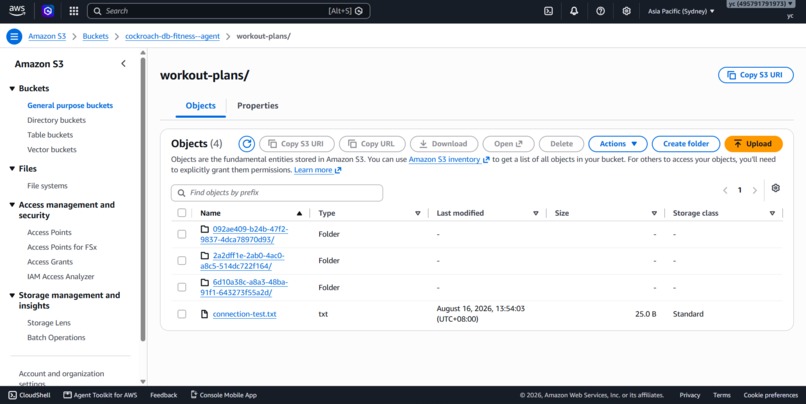This screenshot has height=404, width=806.
Task: Switch to the Properties tab
Action: (258, 106)
